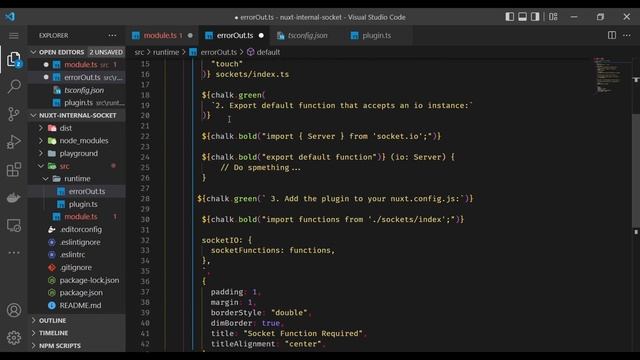Switch to errorOut.ts editor tab
This screenshot has width=640, height=360.
[235, 36]
